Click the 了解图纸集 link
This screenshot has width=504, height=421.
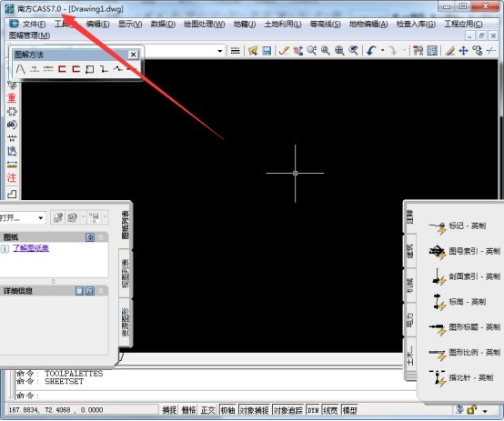click(x=31, y=248)
